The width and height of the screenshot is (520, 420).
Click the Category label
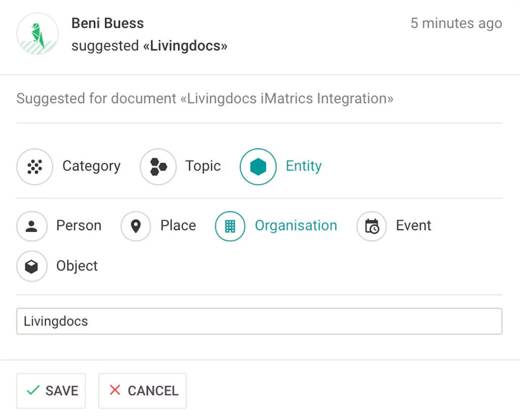click(91, 166)
